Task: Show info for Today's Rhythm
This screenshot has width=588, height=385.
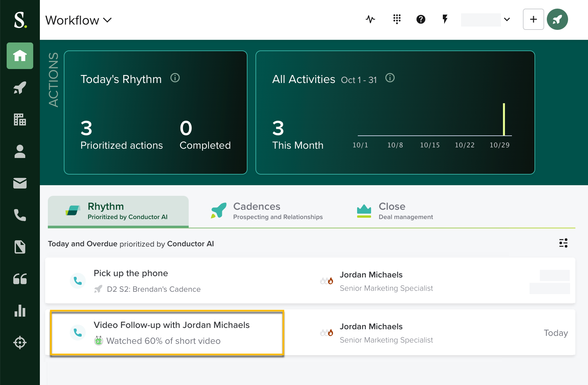Action: tap(175, 78)
